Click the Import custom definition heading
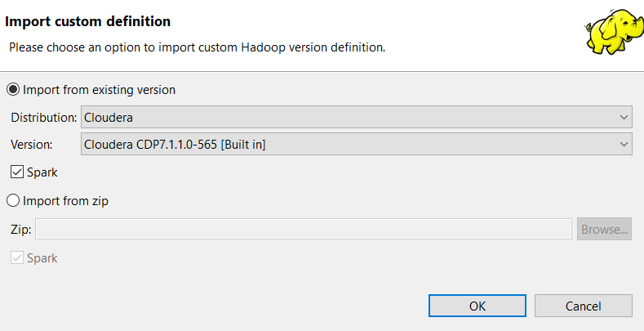644x331 pixels. point(88,20)
